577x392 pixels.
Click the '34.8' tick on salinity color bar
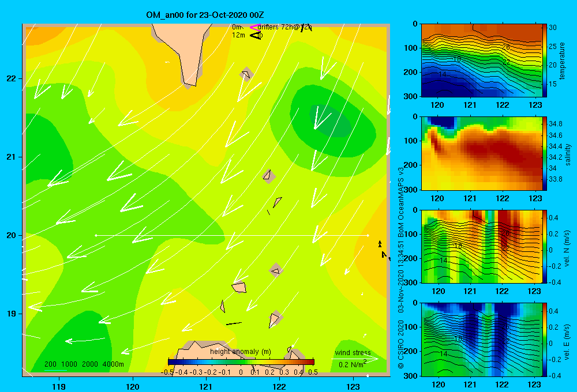point(556,124)
